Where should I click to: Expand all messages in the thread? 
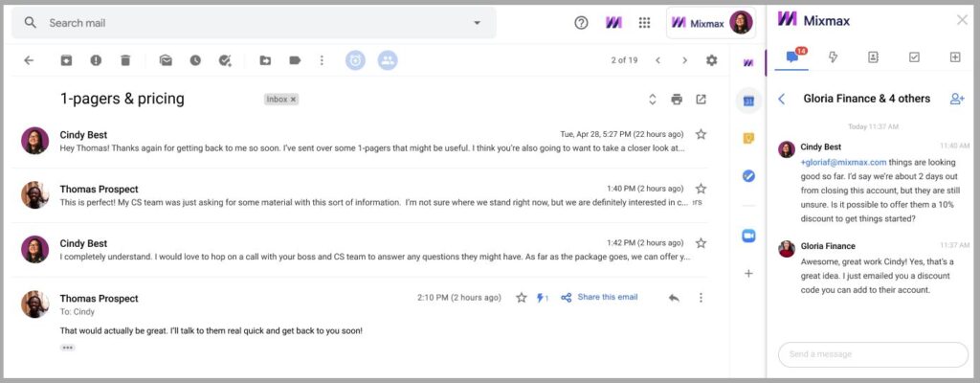point(652,99)
